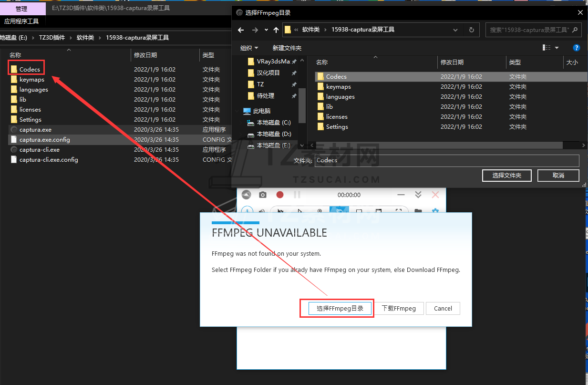Click the navigation pane vertical scrollbar
Image resolution: width=588 pixels, height=385 pixels.
(301, 105)
